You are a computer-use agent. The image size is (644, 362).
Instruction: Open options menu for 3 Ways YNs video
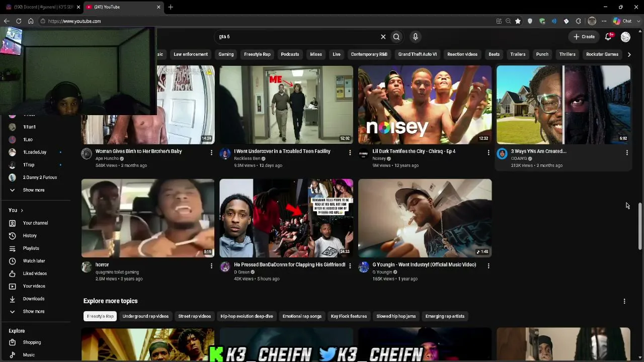(x=626, y=152)
